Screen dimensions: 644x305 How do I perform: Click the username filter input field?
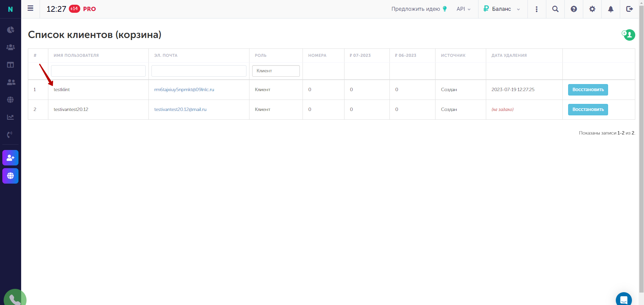pos(98,71)
